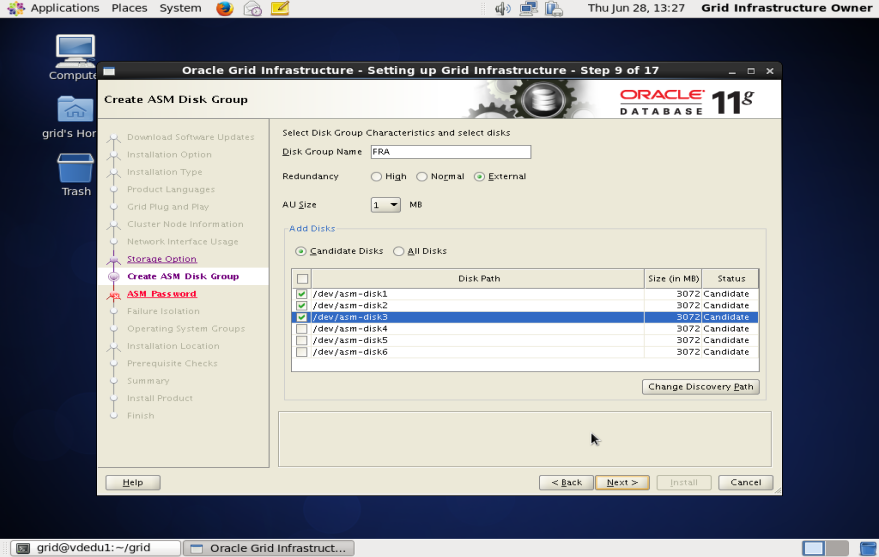Click the terminal icon in taskbar
This screenshot has height=557, width=879.
click(x=23, y=548)
